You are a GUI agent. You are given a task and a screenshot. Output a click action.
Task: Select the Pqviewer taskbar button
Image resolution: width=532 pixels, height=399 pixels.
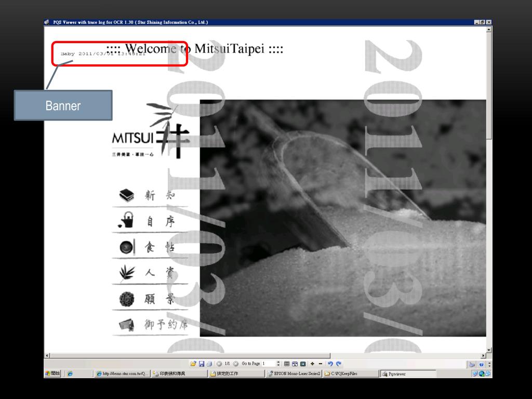(408, 374)
